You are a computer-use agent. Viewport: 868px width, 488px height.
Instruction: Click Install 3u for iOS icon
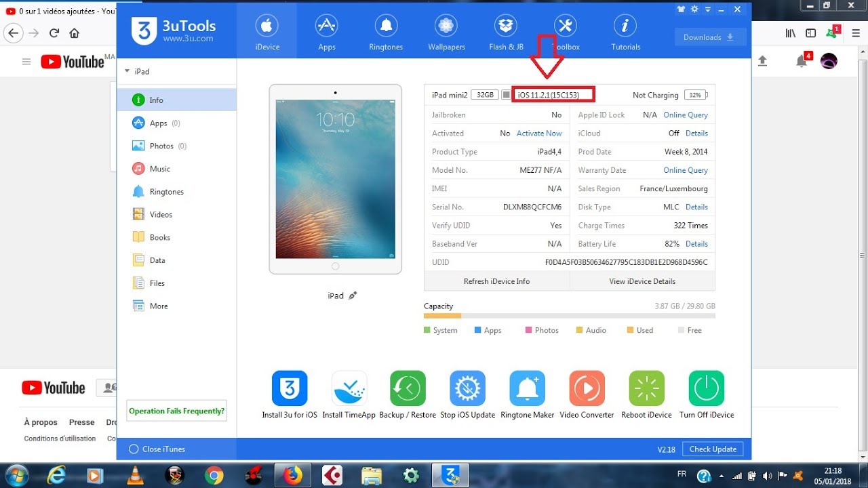click(290, 388)
